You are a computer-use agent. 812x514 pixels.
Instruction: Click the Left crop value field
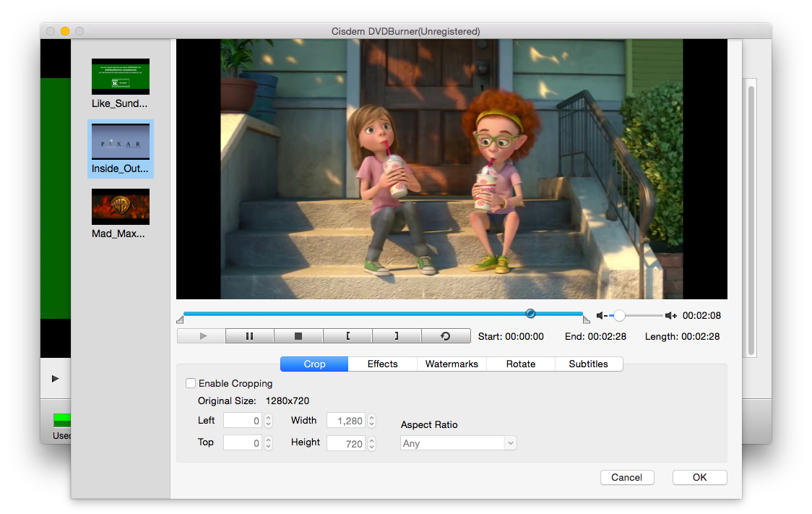[243, 421]
